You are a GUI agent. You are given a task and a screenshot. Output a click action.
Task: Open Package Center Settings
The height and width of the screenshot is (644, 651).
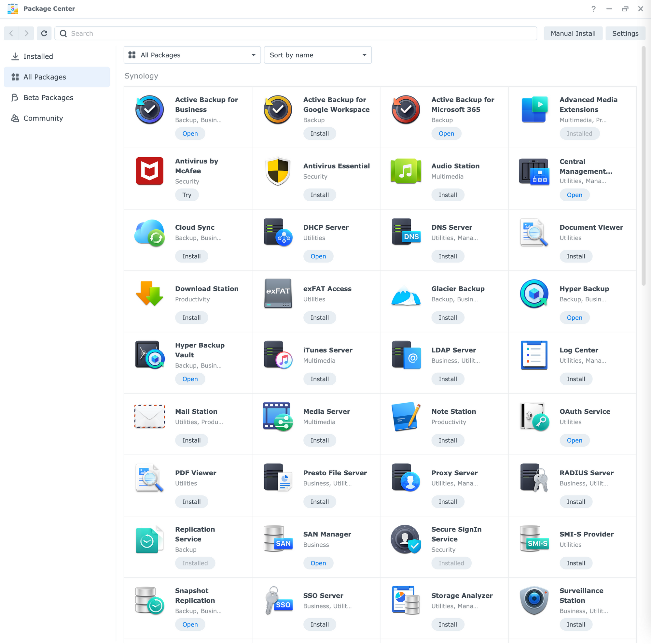[x=625, y=33]
